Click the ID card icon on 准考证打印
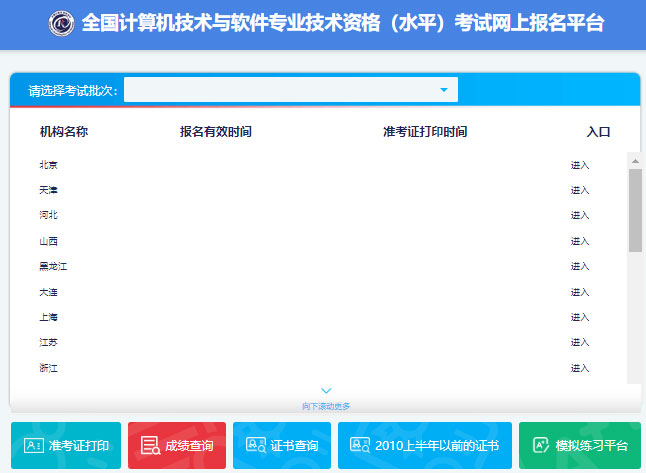The height and width of the screenshot is (473, 646). tap(34, 445)
